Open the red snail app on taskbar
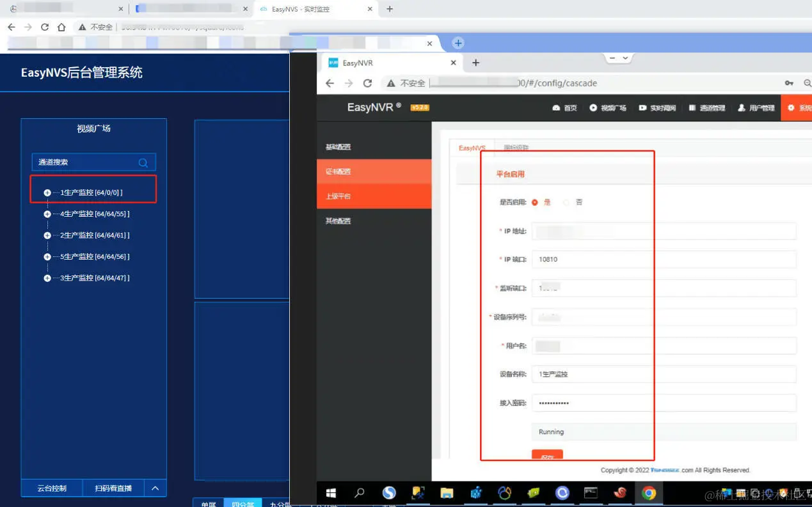The image size is (812, 507). (x=619, y=493)
